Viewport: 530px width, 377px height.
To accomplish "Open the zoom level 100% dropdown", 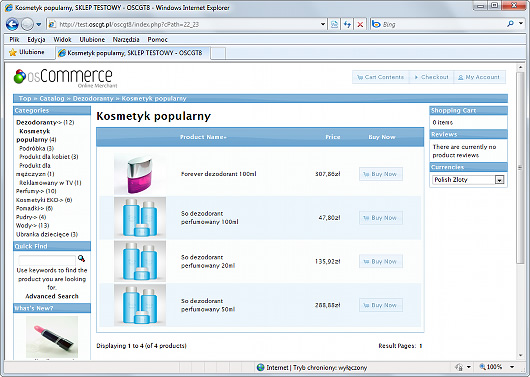I will [512, 367].
